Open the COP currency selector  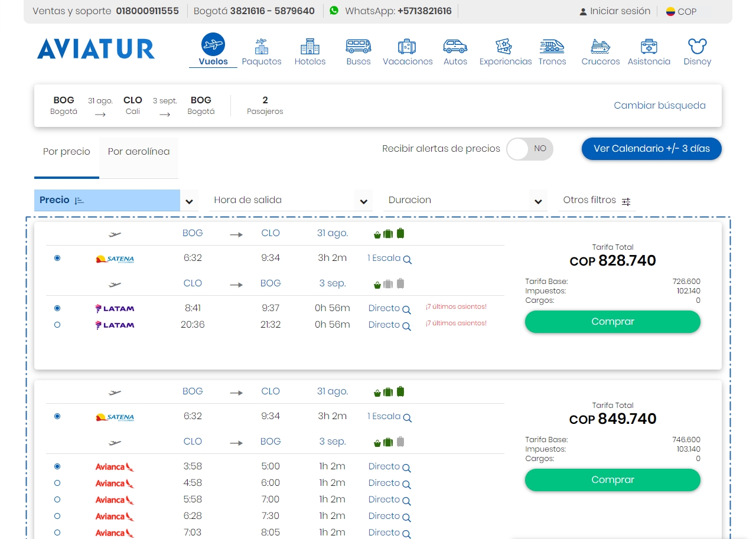(682, 11)
